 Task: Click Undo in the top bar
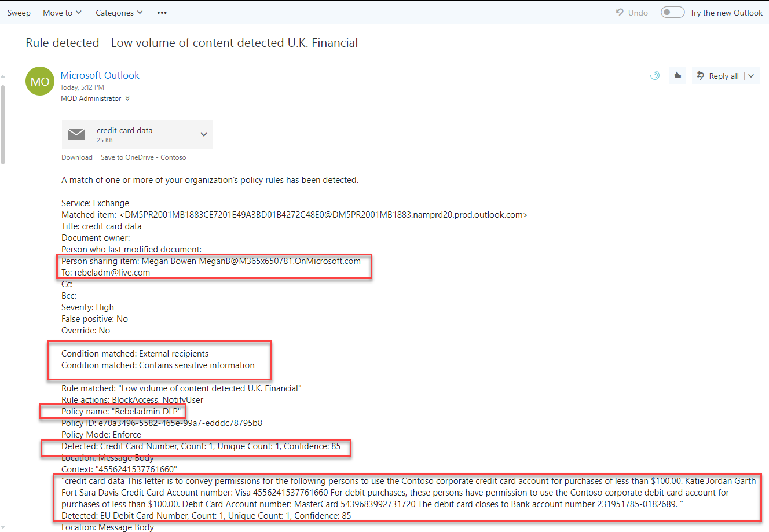[x=632, y=13]
